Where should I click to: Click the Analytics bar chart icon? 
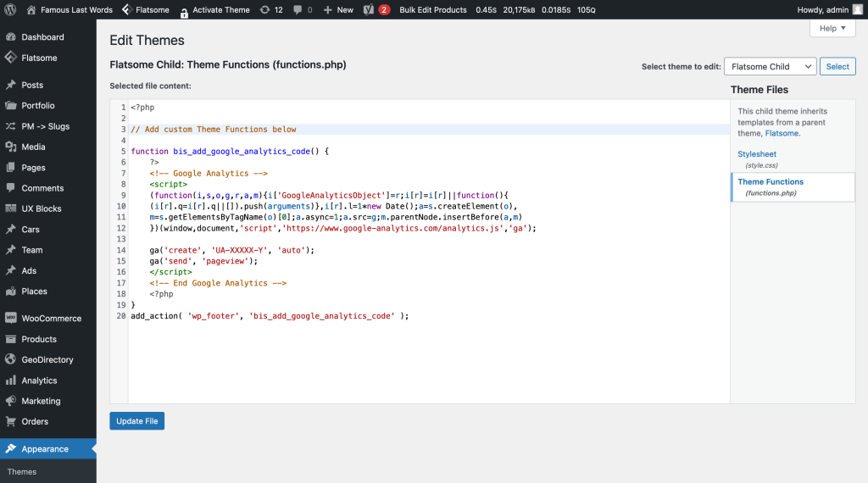pos(10,380)
